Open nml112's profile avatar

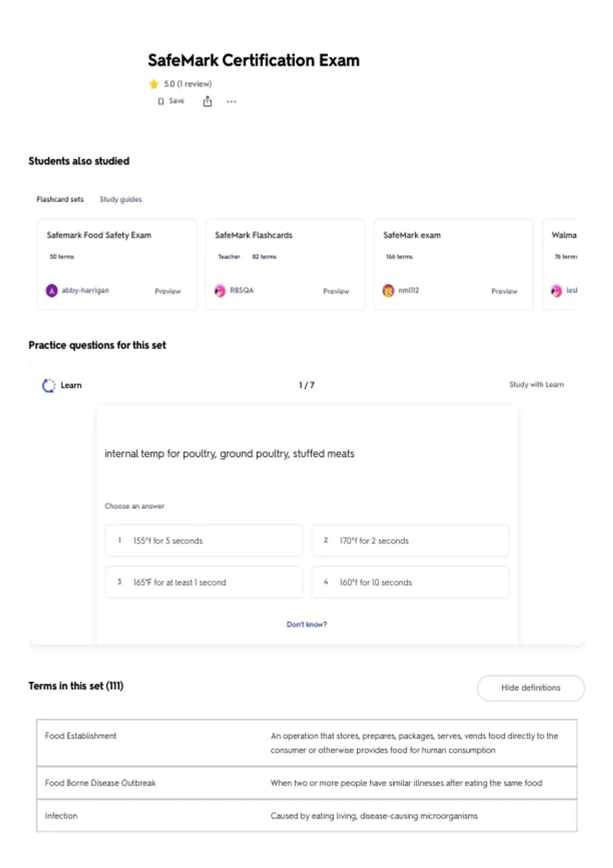[x=388, y=291]
